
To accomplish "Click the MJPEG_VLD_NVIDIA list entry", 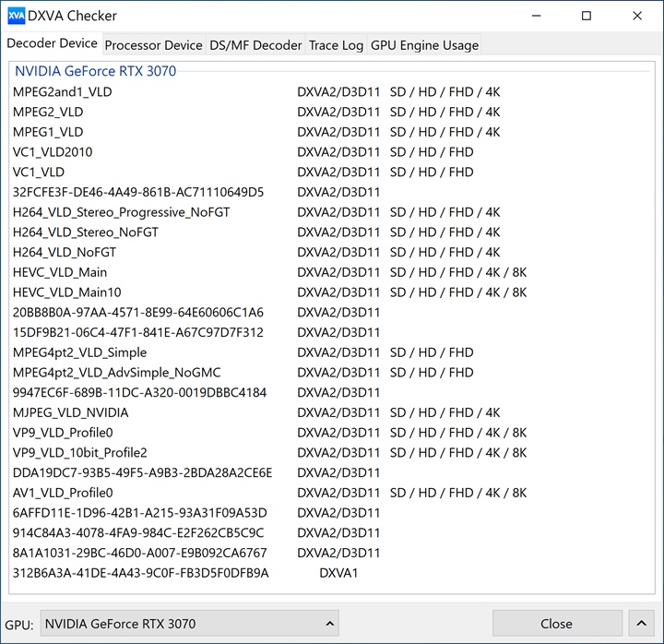I will click(71, 412).
